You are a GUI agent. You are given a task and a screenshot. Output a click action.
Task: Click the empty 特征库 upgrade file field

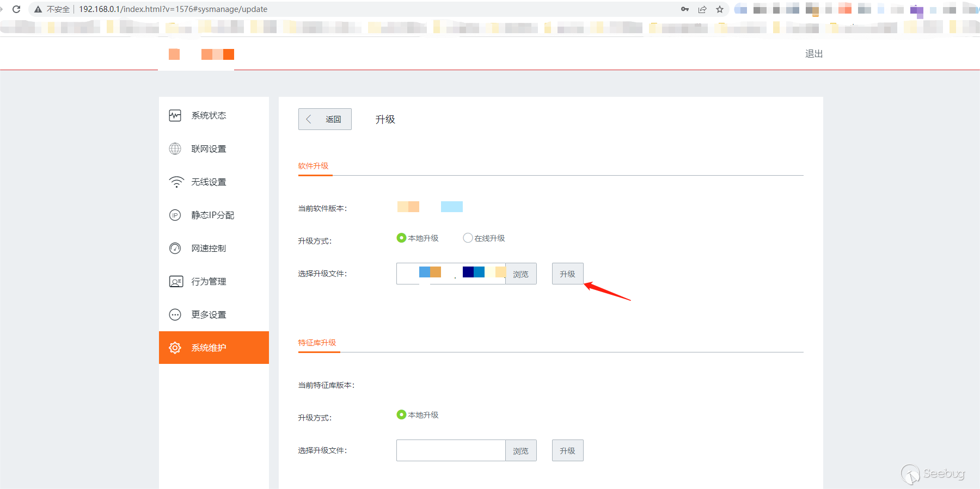coord(451,450)
